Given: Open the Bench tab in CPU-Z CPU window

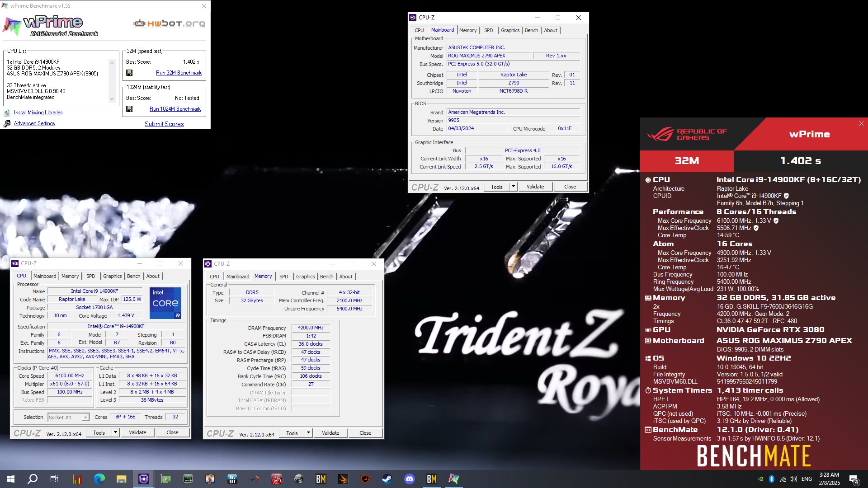Looking at the screenshot, I should coord(133,276).
